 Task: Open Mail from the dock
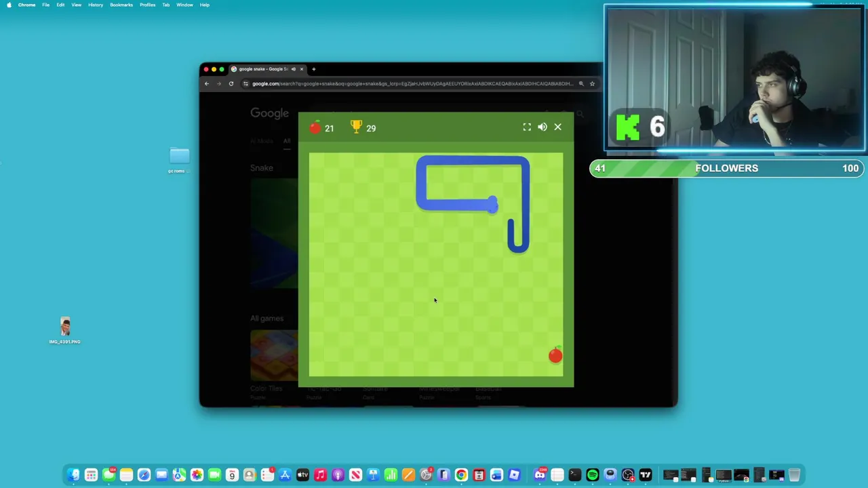click(x=161, y=474)
